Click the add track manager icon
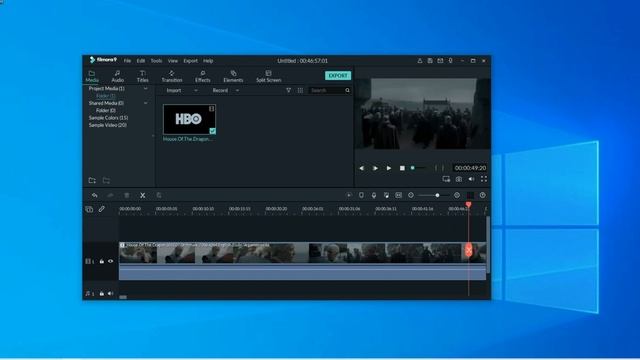The width and height of the screenshot is (640, 360). [89, 209]
